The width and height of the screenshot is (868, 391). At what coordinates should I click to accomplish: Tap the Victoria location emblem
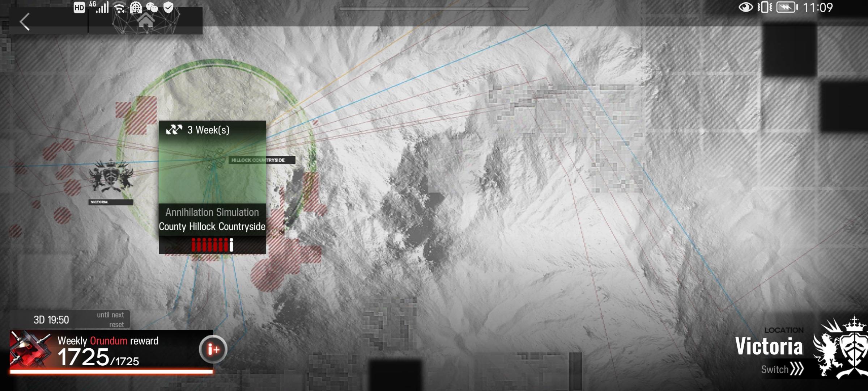click(841, 348)
